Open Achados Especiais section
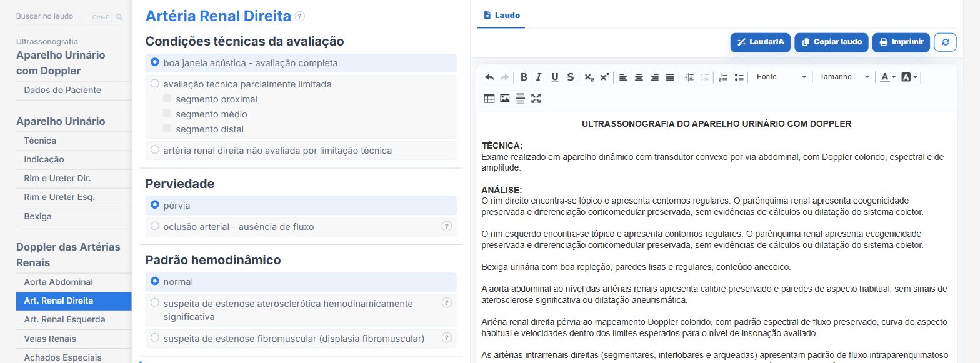 (74, 357)
